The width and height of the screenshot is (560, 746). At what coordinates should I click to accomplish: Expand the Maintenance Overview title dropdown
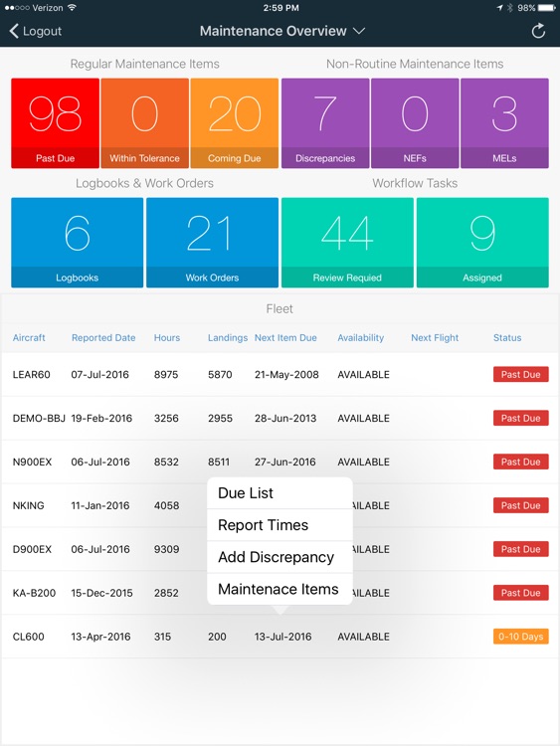click(x=282, y=31)
